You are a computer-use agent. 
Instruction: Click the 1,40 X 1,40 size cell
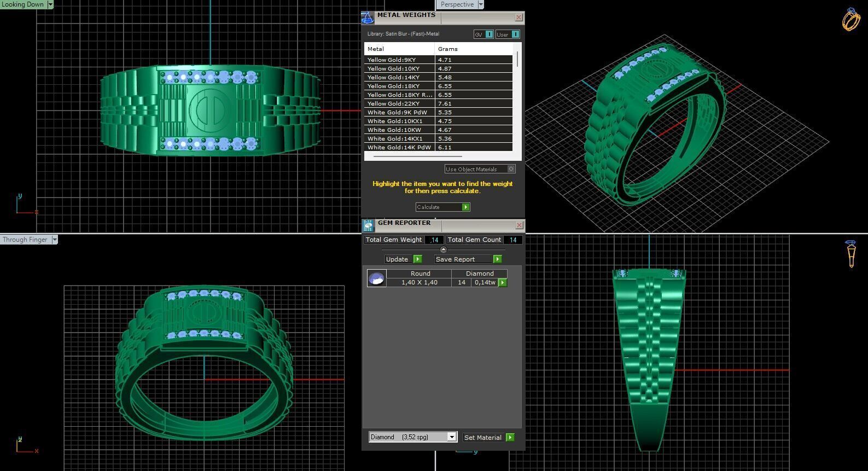tap(419, 282)
